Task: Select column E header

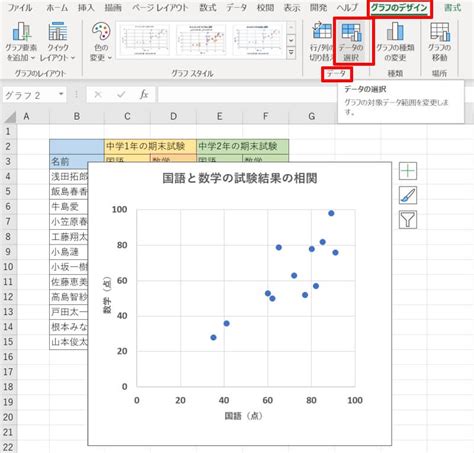Action: (219, 116)
